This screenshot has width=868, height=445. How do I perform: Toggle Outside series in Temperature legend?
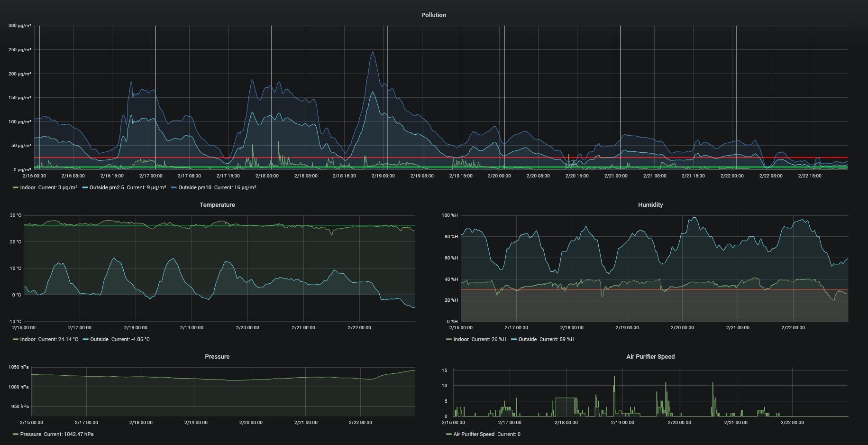(x=99, y=340)
